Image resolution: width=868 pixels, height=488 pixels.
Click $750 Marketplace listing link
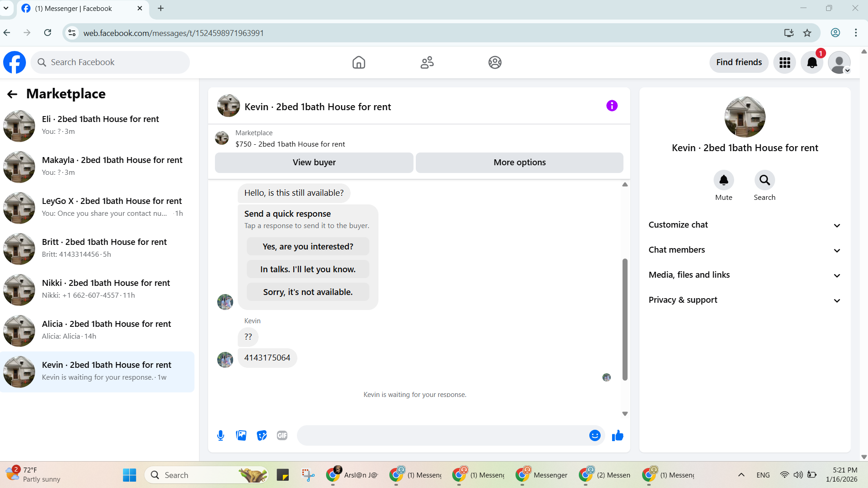coord(290,144)
